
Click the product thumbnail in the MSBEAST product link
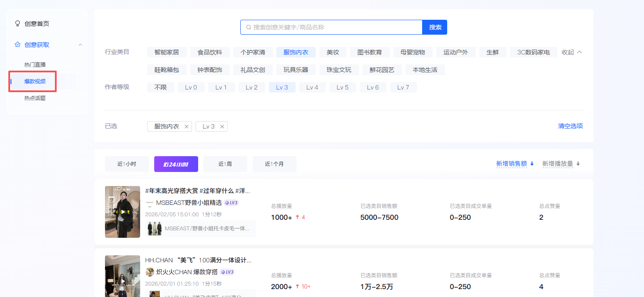(155, 229)
